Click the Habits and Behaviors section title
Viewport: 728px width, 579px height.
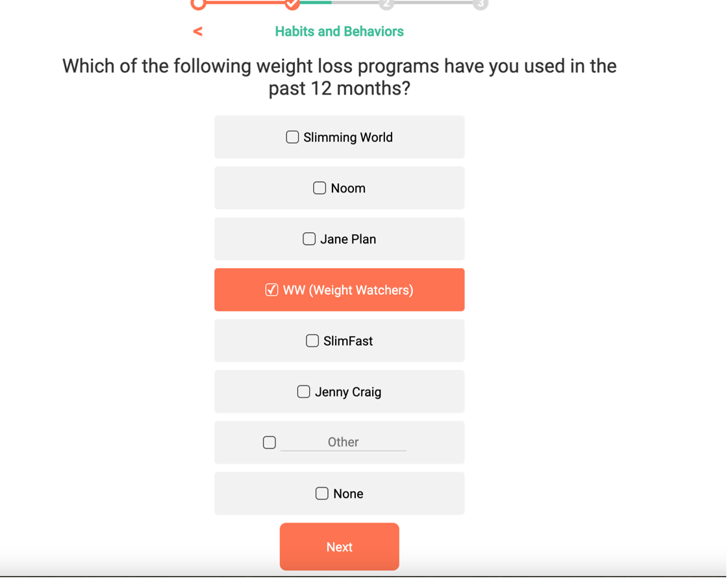click(x=339, y=31)
